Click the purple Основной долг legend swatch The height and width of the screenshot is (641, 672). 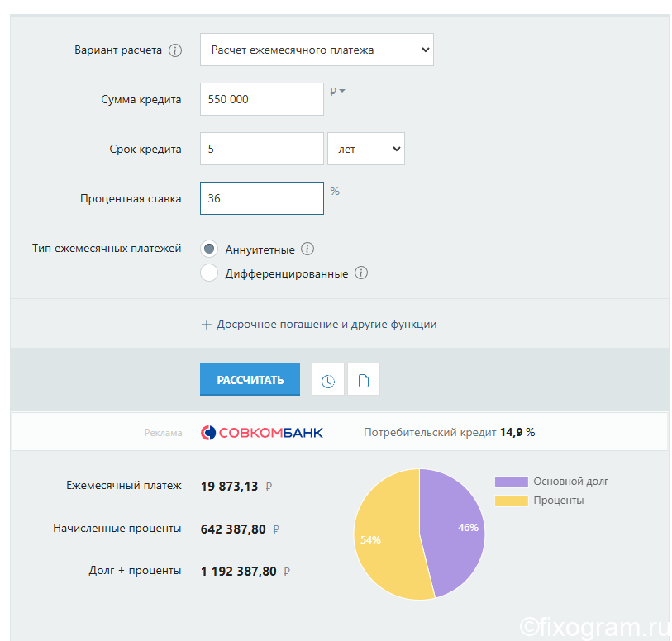point(512,482)
